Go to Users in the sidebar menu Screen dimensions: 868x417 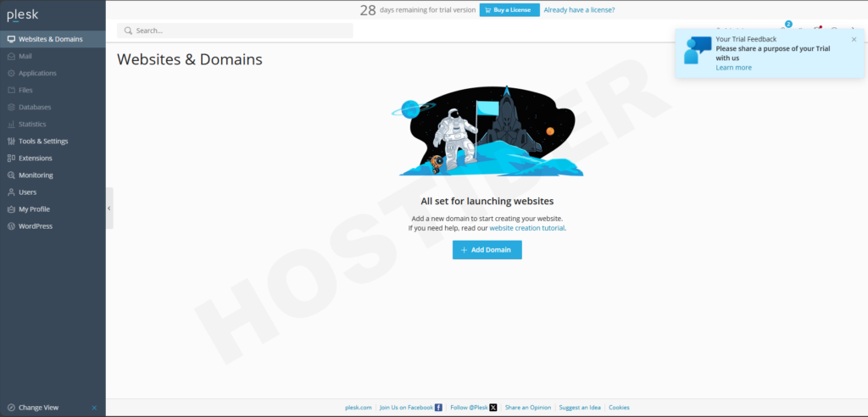27,192
